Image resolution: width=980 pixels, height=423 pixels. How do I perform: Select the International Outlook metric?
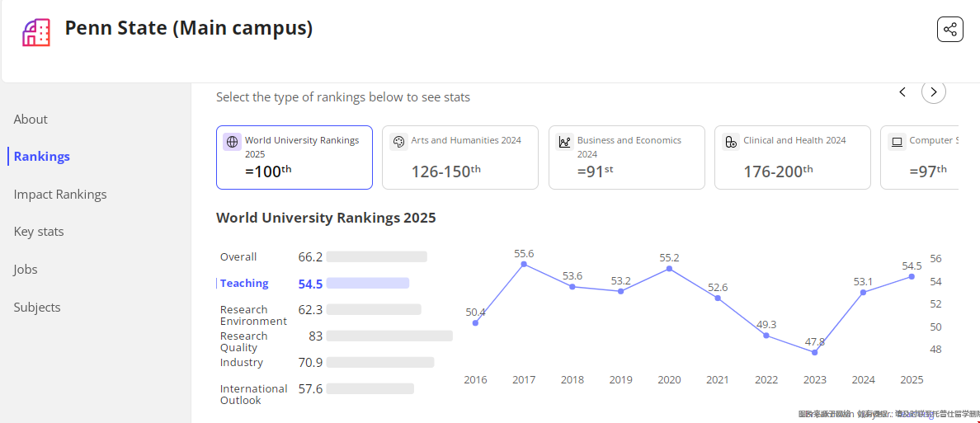click(254, 394)
